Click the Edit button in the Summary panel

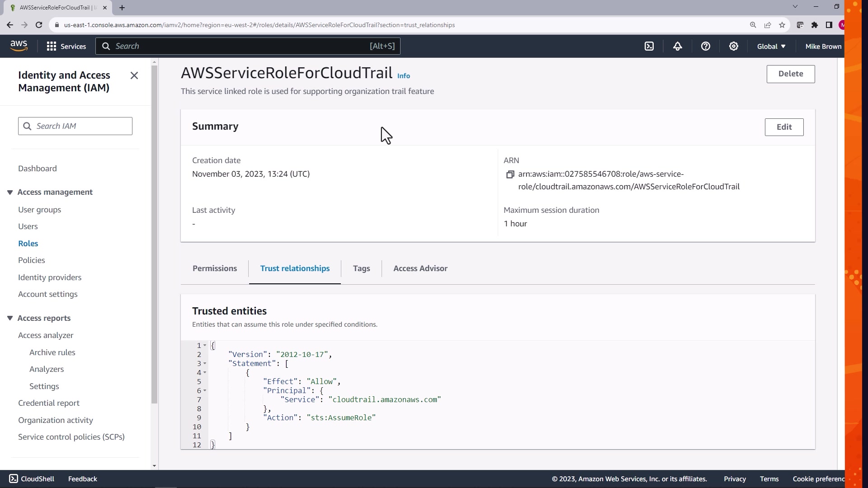783,127
